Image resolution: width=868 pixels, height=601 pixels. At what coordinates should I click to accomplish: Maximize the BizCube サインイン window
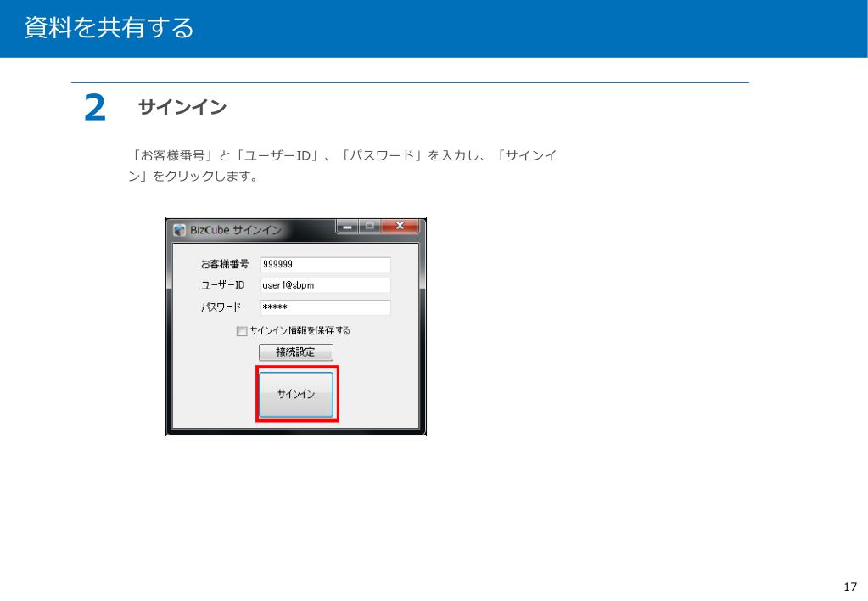(x=370, y=226)
